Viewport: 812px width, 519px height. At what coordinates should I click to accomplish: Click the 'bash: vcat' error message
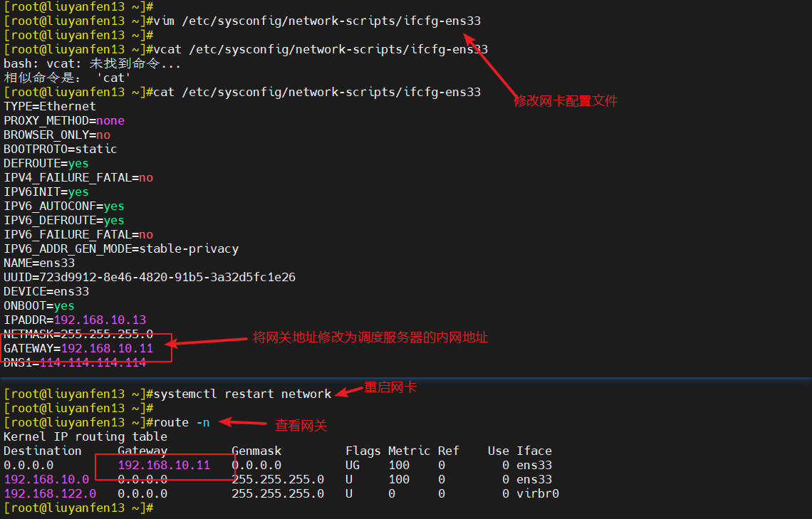[93, 63]
